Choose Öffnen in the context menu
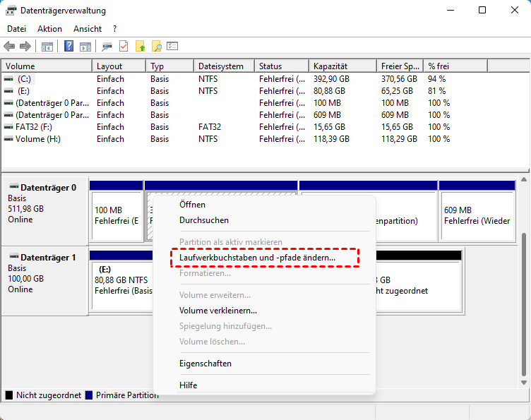531x420 pixels. tap(265, 205)
